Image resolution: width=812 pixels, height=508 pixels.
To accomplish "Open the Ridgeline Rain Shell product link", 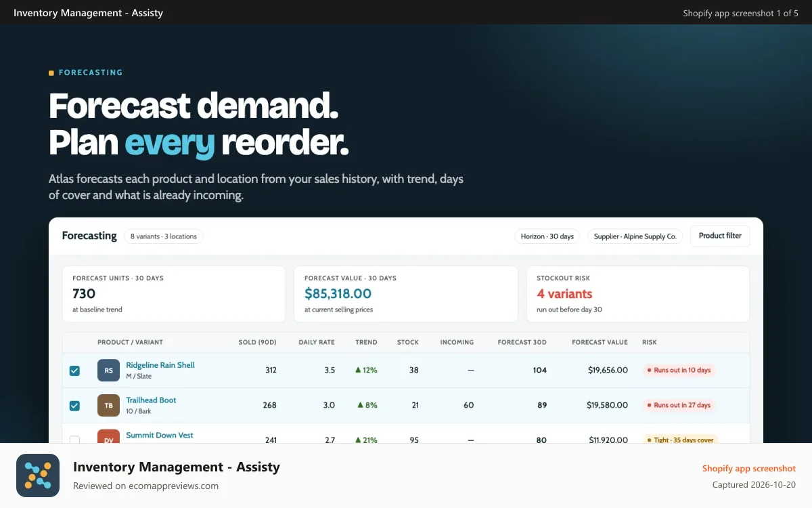I will (160, 365).
